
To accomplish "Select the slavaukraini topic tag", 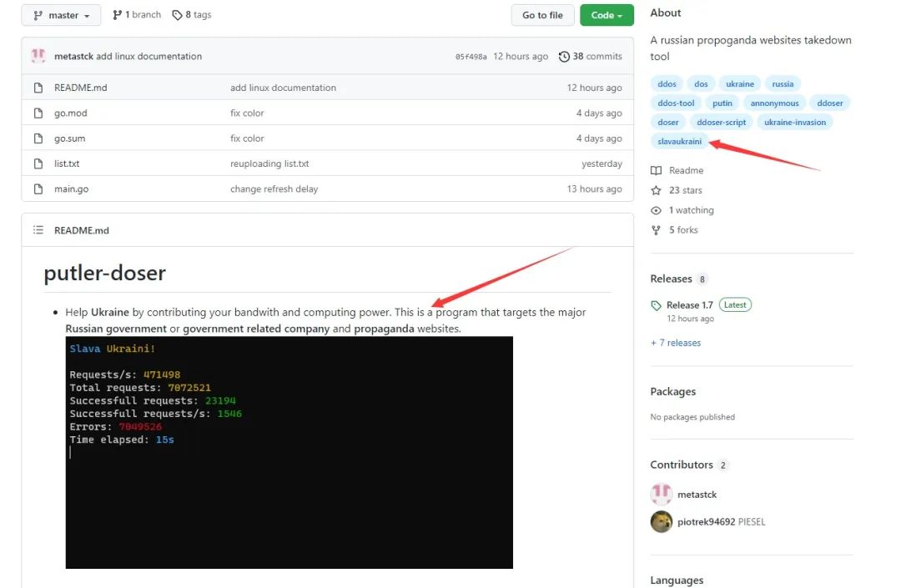I will click(679, 142).
